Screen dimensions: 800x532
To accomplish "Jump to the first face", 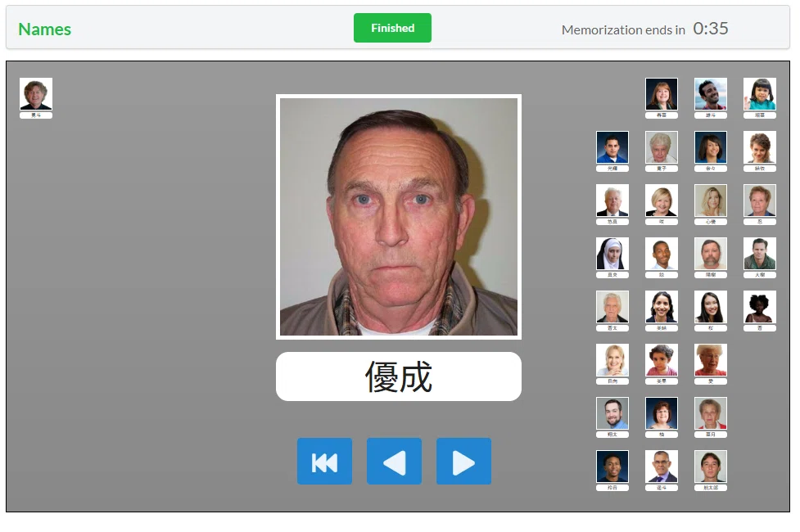I will click(324, 461).
